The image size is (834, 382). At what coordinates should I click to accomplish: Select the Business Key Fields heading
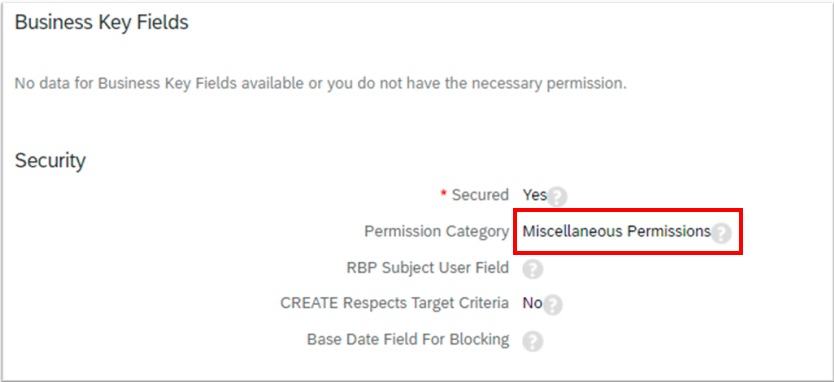[101, 22]
